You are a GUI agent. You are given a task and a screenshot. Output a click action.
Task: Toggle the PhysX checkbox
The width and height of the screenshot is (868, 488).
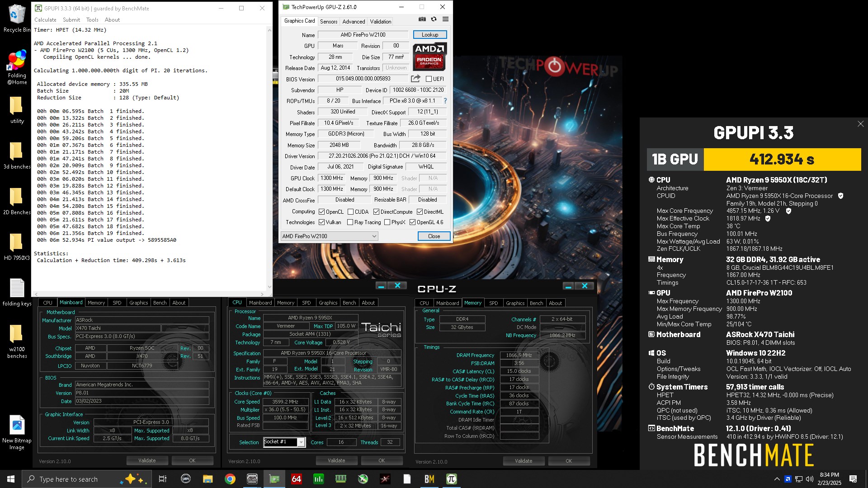(387, 222)
